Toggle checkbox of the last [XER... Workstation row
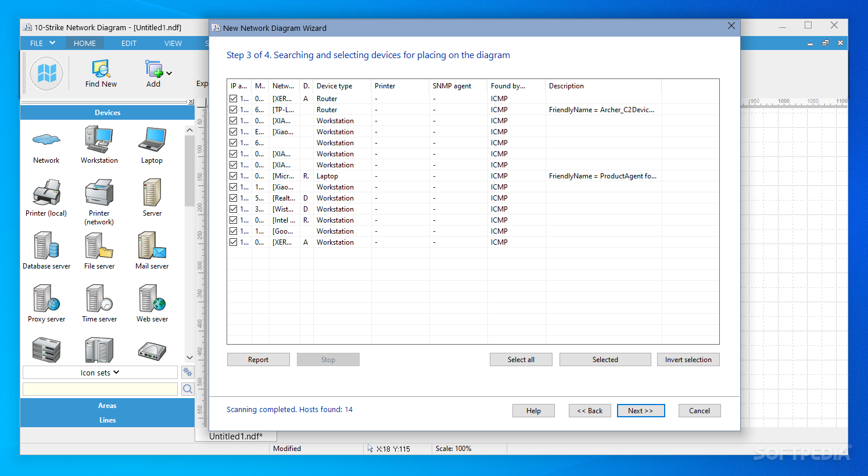868x476 pixels. (233, 242)
